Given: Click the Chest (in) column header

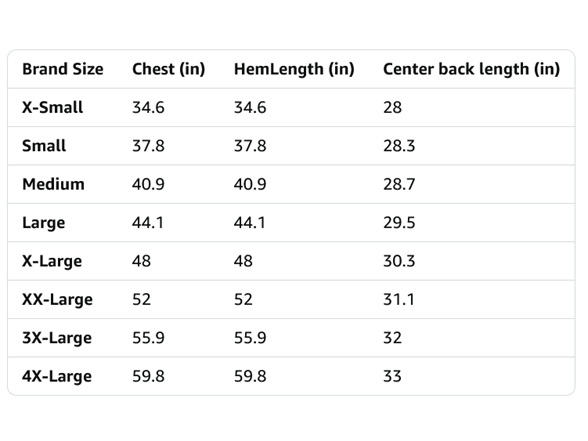Looking at the screenshot, I should click(x=168, y=69).
